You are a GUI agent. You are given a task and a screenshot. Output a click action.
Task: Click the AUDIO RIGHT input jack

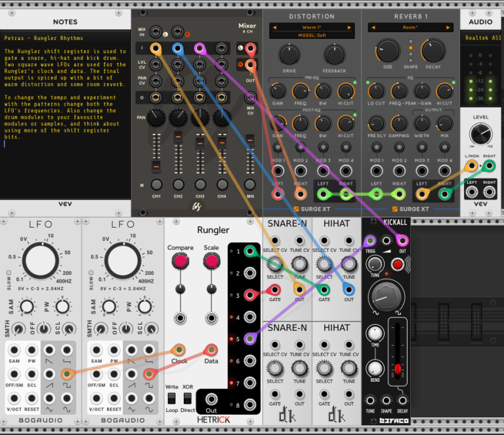[489, 166]
